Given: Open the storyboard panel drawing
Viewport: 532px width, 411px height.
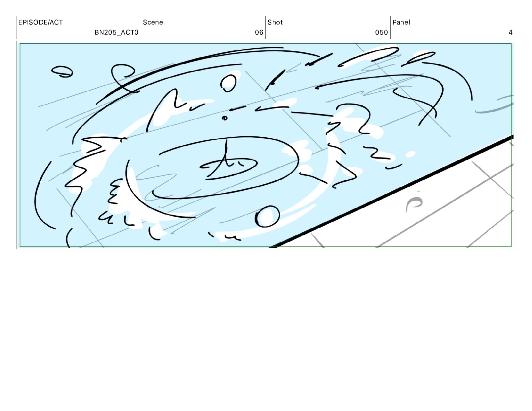Looking at the screenshot, I should click(266, 145).
